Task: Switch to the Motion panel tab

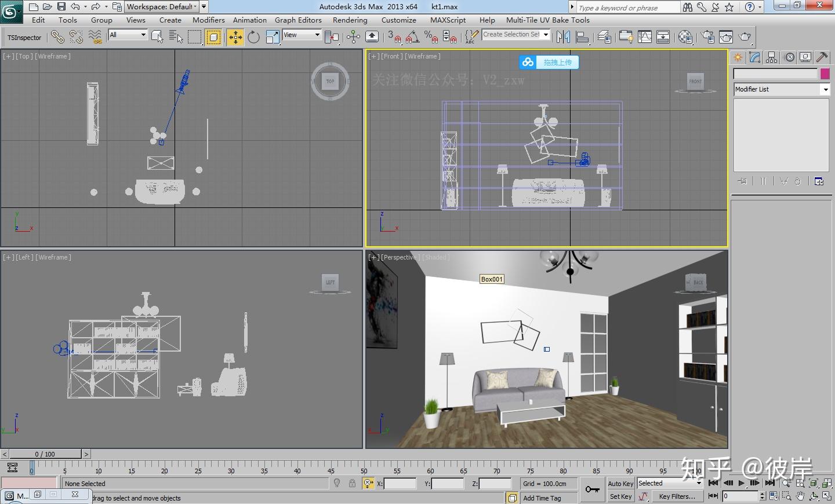Action: [789, 57]
